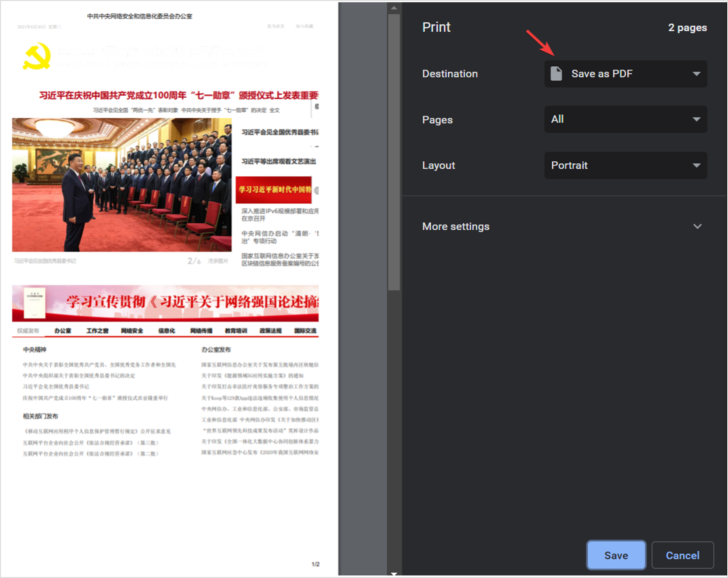
Task: Click the scroll down arrow in preview
Action: point(394,574)
